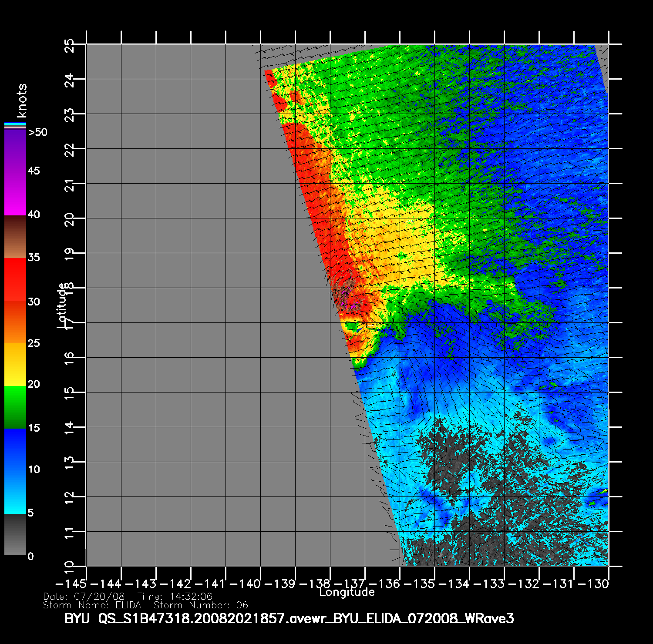Click the red 30-35 knots colorbar band

pyautogui.click(x=15, y=280)
